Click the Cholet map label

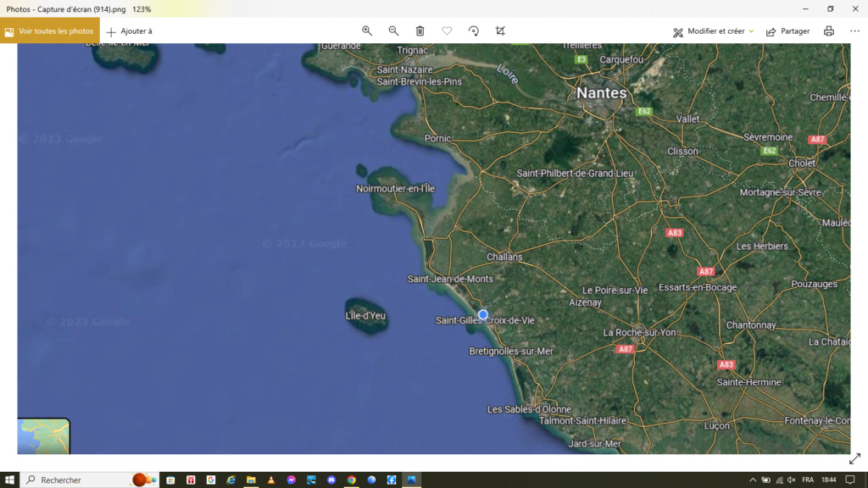pos(802,164)
